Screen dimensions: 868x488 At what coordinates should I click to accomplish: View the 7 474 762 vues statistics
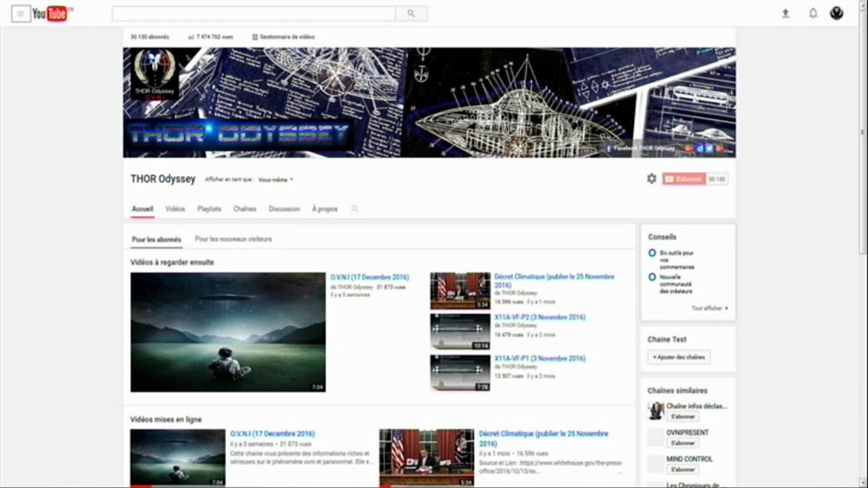point(210,37)
